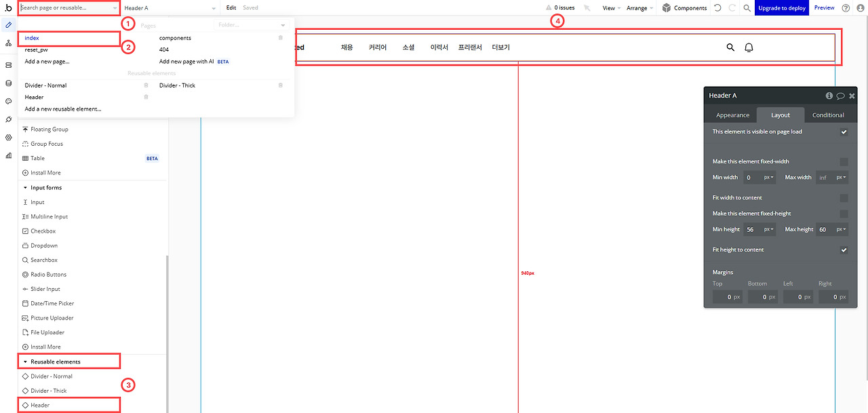
Task: Open Max width px unit dropdown
Action: (841, 178)
